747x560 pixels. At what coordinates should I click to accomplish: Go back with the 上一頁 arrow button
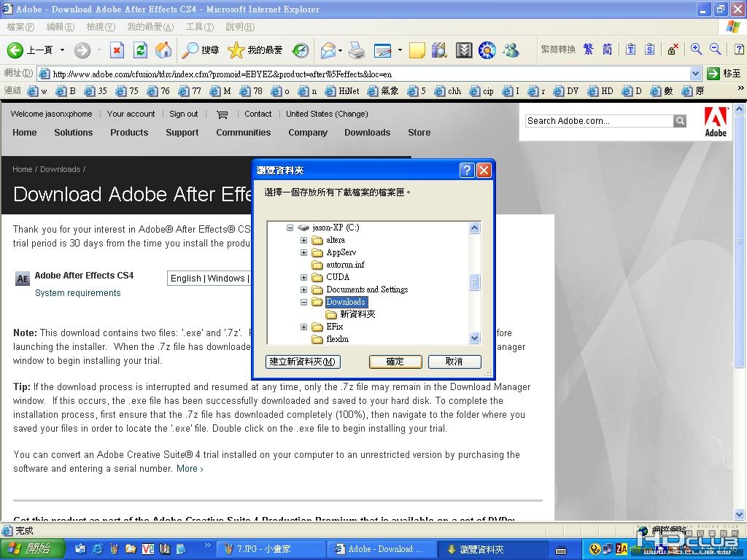pos(29,50)
